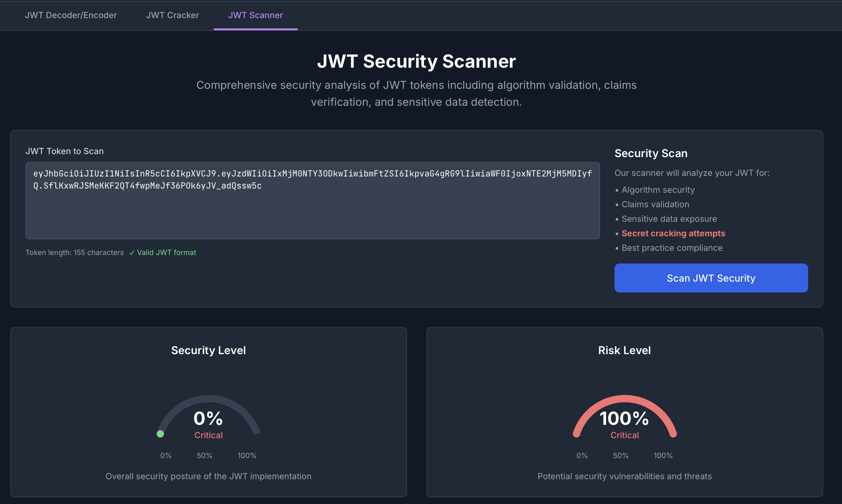Viewport: 842px width, 504px height.
Task: Click inside the JWT Token to Scan field
Action: pyautogui.click(x=312, y=201)
